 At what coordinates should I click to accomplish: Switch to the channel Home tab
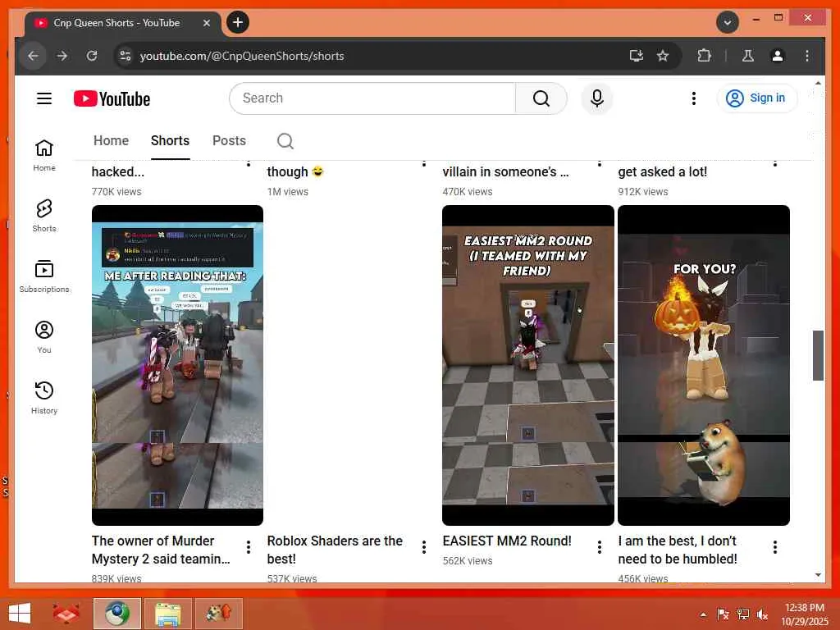pyautogui.click(x=111, y=140)
